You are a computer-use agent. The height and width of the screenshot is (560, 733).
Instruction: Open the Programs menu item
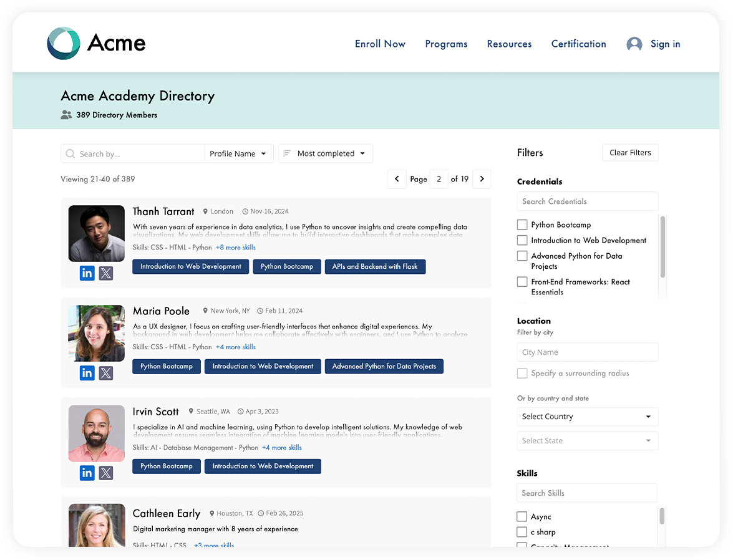pos(447,44)
